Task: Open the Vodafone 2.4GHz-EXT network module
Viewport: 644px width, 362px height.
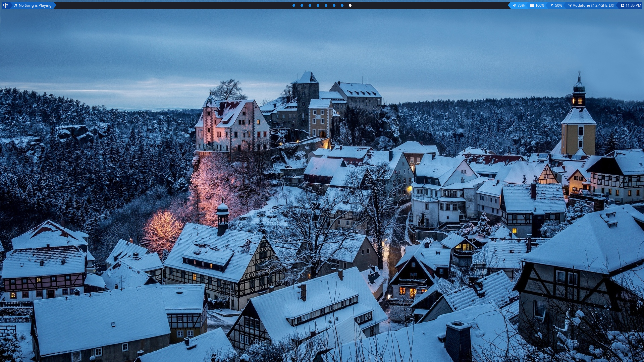Action: [594, 5]
